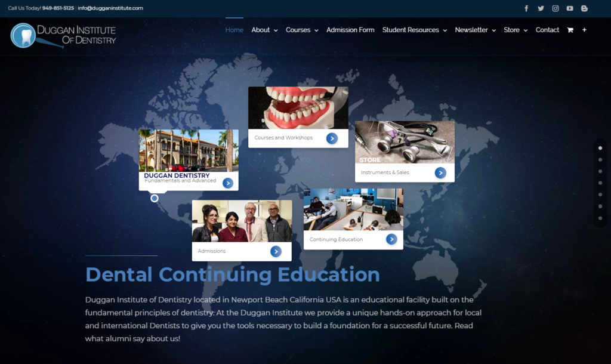Open the Contact menu item
The width and height of the screenshot is (611, 364).
547,30
